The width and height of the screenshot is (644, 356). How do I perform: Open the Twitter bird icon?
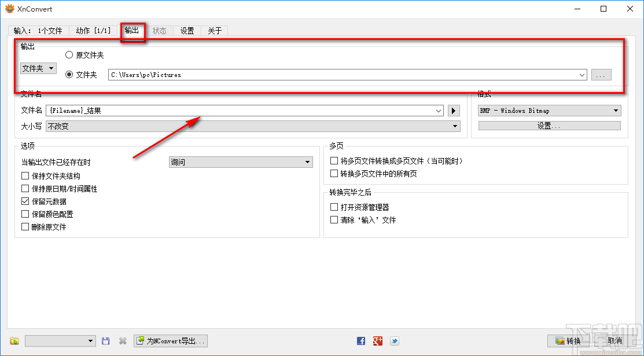(x=395, y=341)
